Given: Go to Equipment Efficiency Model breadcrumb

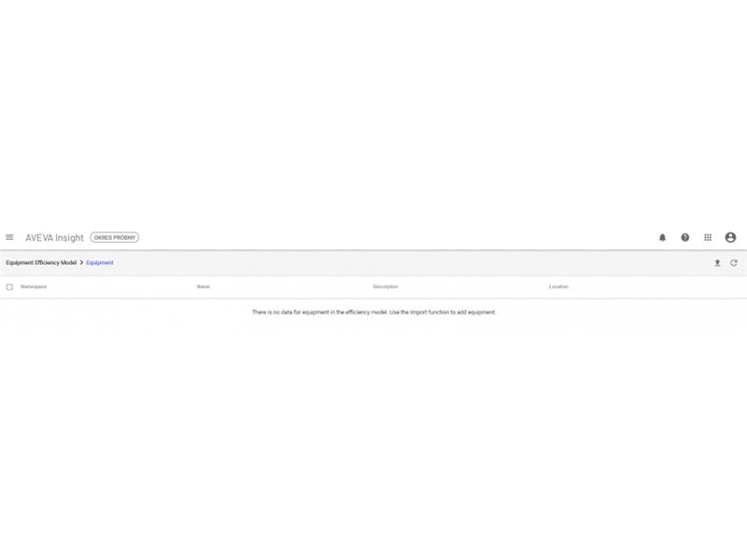Looking at the screenshot, I should (41, 262).
